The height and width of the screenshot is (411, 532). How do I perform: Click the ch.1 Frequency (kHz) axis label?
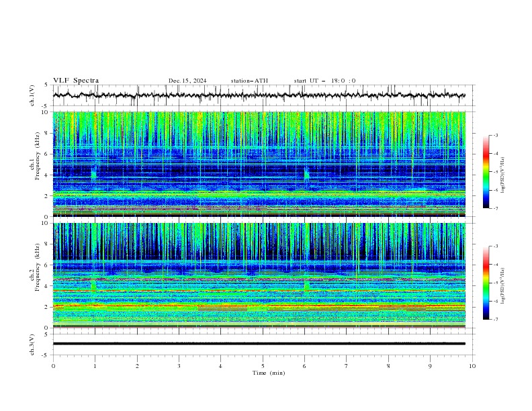tap(35, 156)
